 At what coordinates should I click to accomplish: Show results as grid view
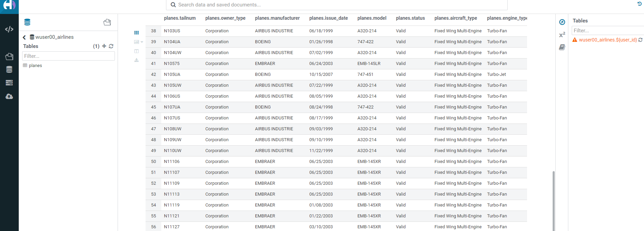pos(136,33)
